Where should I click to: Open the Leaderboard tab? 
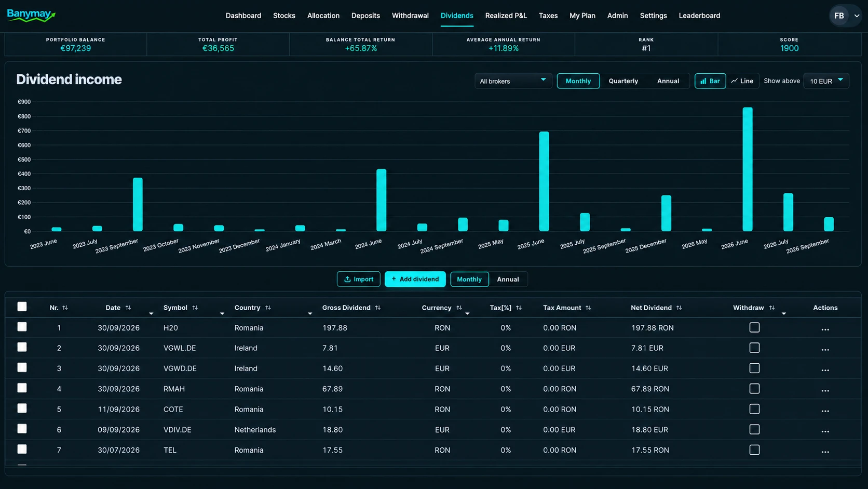[699, 16]
